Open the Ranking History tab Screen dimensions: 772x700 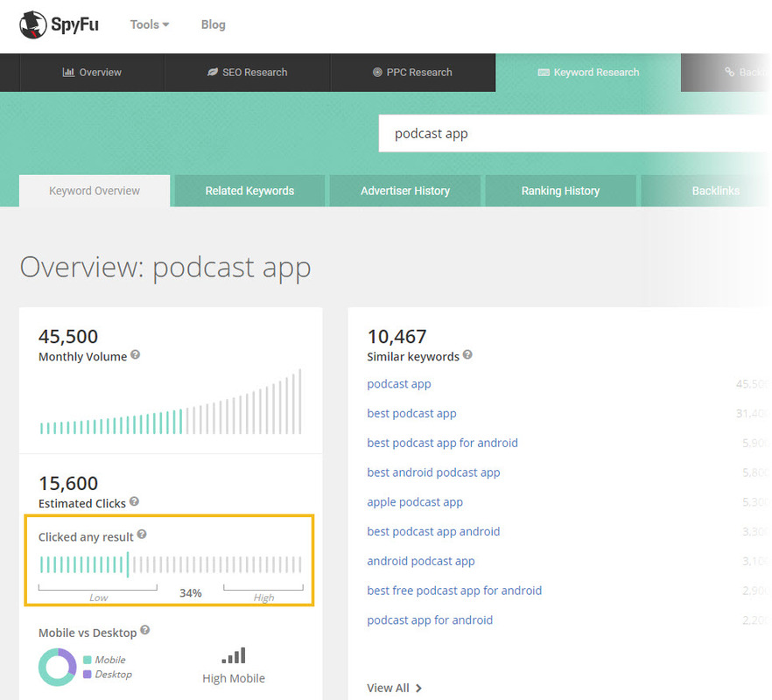pos(560,191)
